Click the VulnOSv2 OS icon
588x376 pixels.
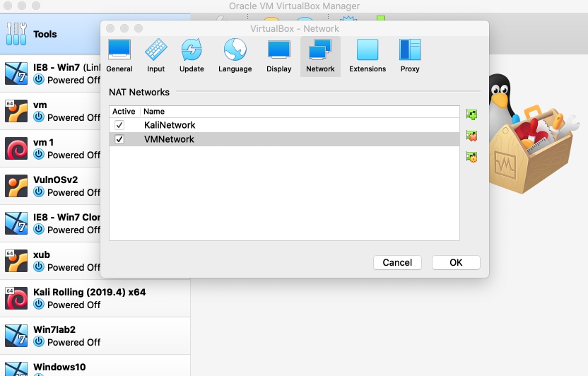[16, 186]
